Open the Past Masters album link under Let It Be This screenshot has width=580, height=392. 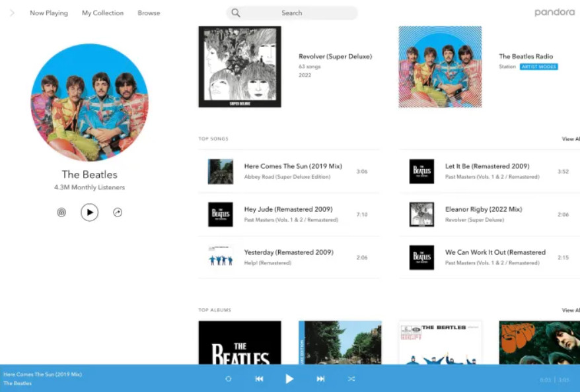point(492,177)
